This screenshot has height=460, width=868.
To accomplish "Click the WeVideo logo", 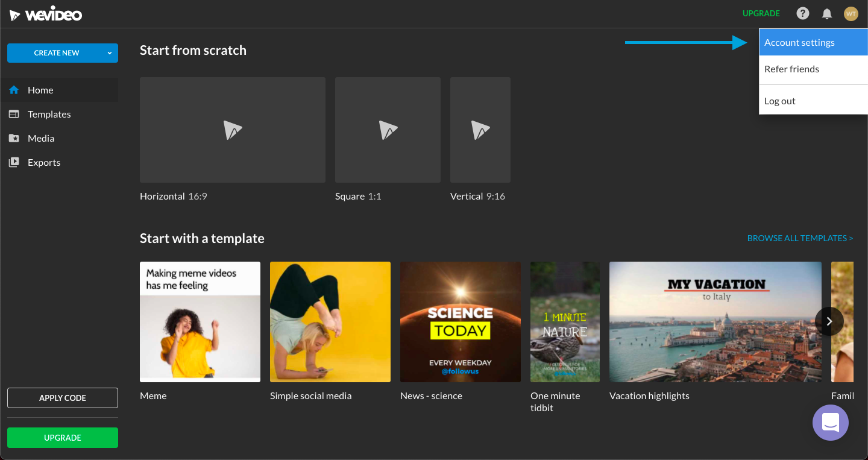I will pyautogui.click(x=46, y=14).
